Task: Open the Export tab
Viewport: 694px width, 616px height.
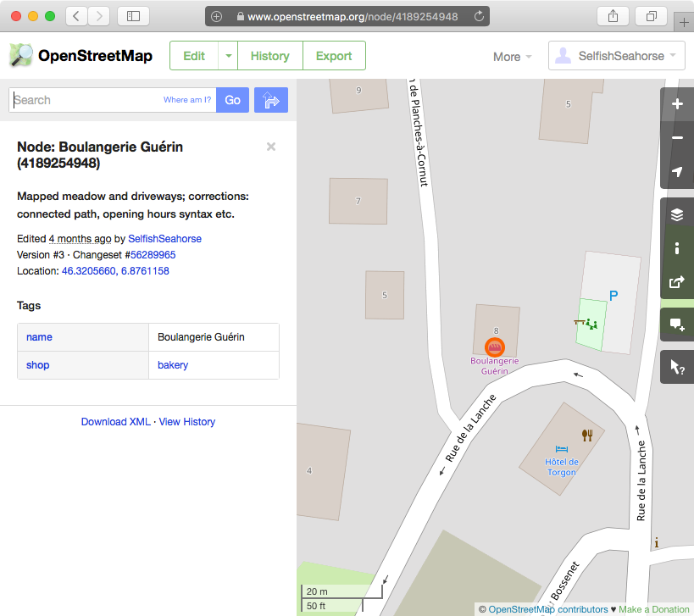Action: coord(334,56)
